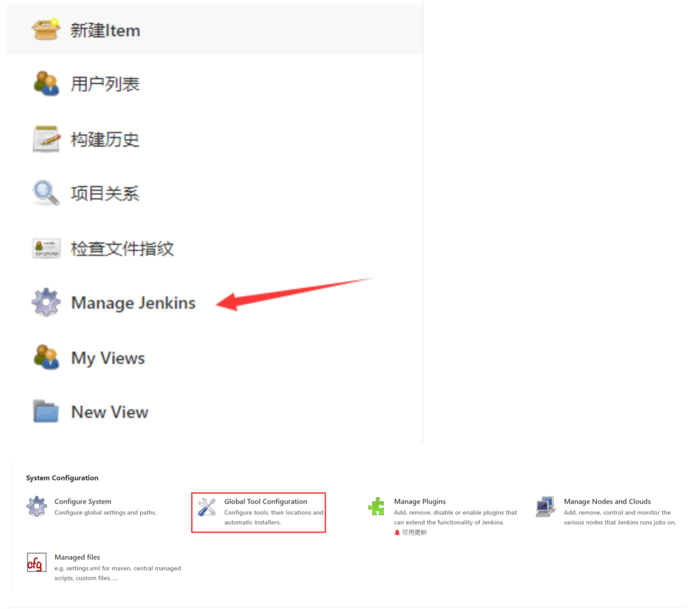Image resolution: width=700 pixels, height=609 pixels.
Task: Click the Manage Nodes and Clouds computer icon
Action: click(x=546, y=507)
